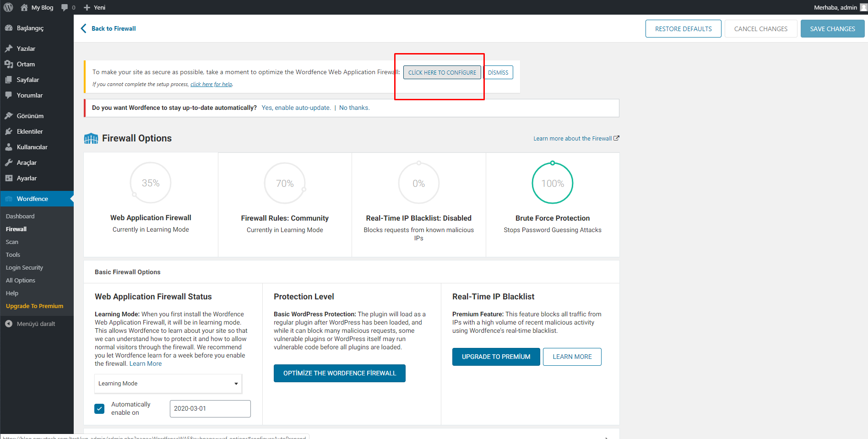Click the Sayfalar pages icon
This screenshot has height=439, width=868.
point(9,80)
